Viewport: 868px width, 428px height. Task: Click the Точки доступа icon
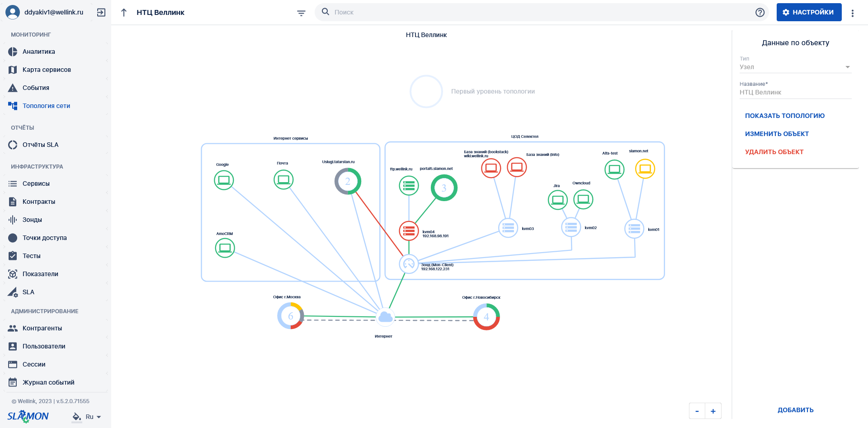coord(13,238)
